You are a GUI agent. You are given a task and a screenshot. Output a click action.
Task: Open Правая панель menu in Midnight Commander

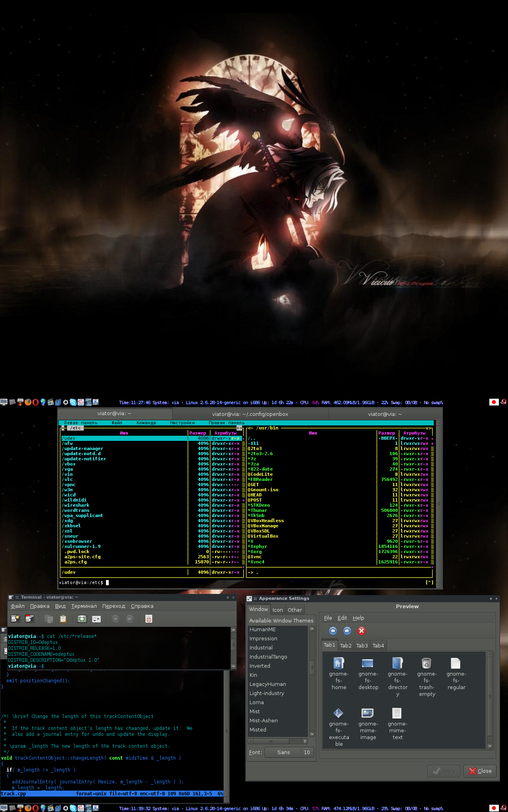tap(227, 423)
